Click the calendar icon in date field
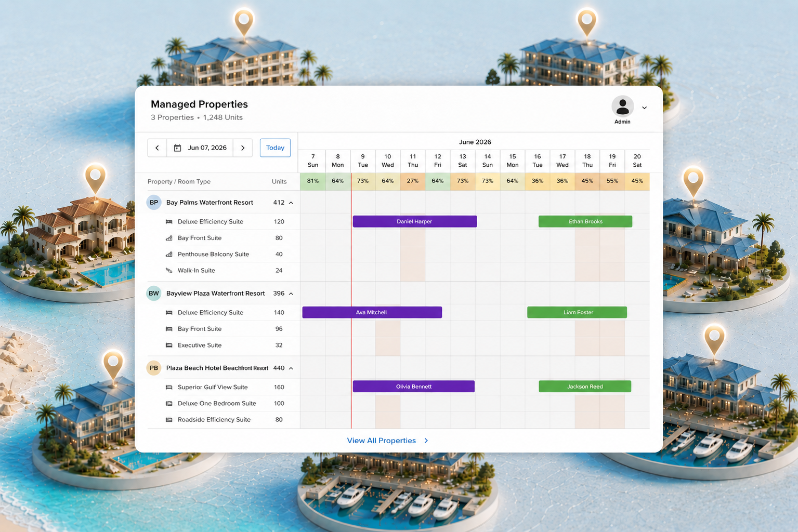The image size is (798, 532). coord(177,148)
